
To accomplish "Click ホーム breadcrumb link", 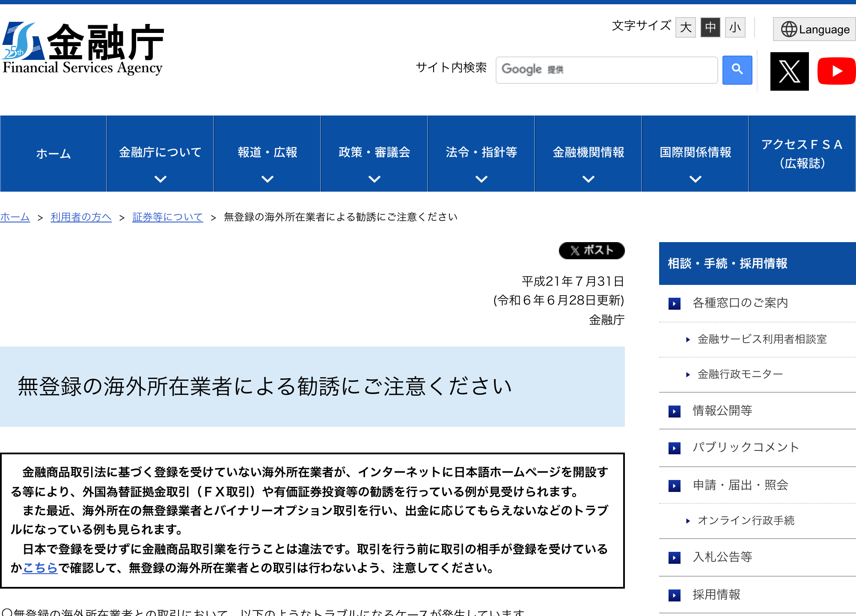I will click(15, 217).
